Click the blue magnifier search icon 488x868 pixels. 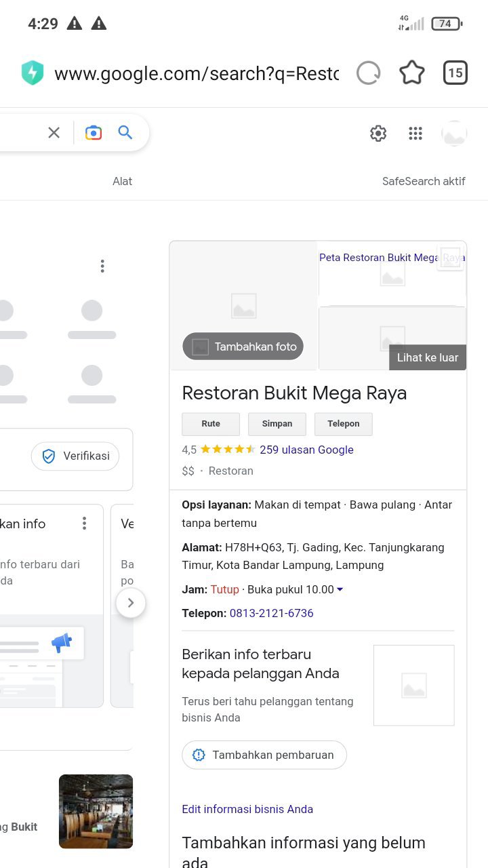[125, 133]
